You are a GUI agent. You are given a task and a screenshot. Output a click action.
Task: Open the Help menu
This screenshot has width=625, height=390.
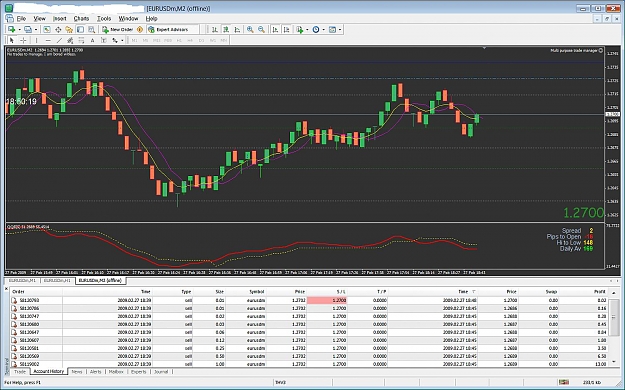click(151, 18)
